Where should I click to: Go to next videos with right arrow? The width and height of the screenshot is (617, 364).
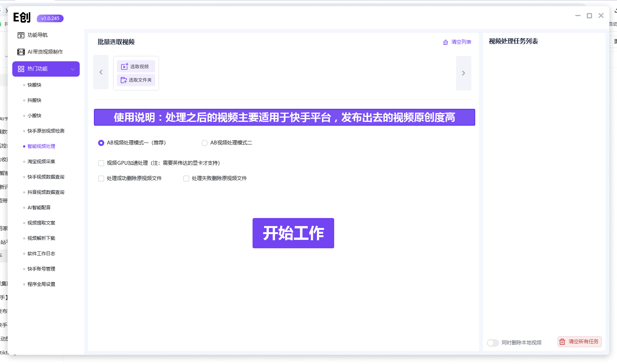point(464,73)
